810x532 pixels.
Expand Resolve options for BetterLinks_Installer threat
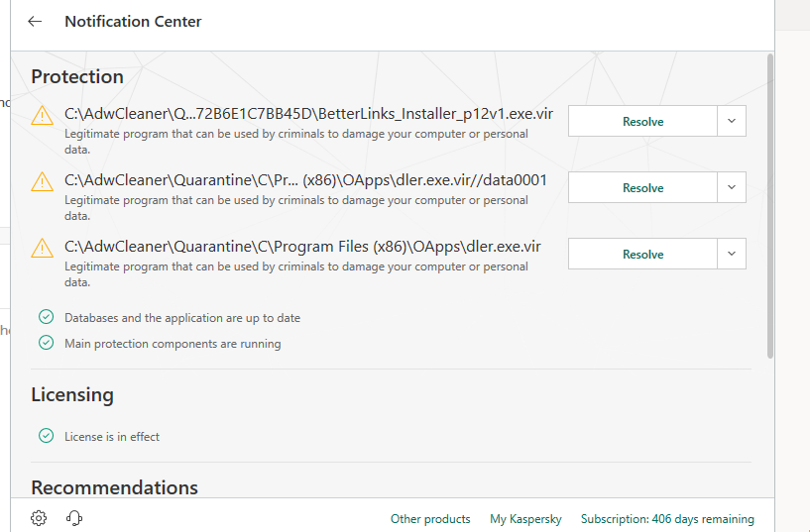[732, 121]
